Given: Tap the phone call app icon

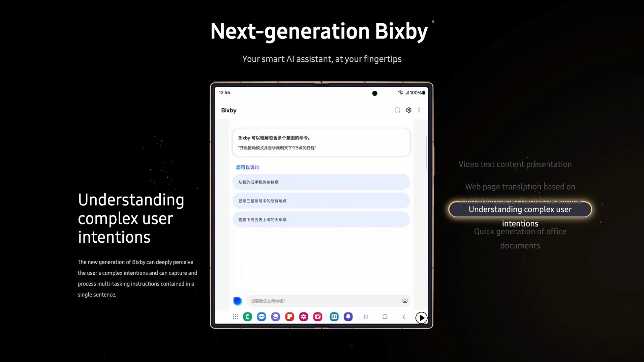Looking at the screenshot, I should click(247, 316).
